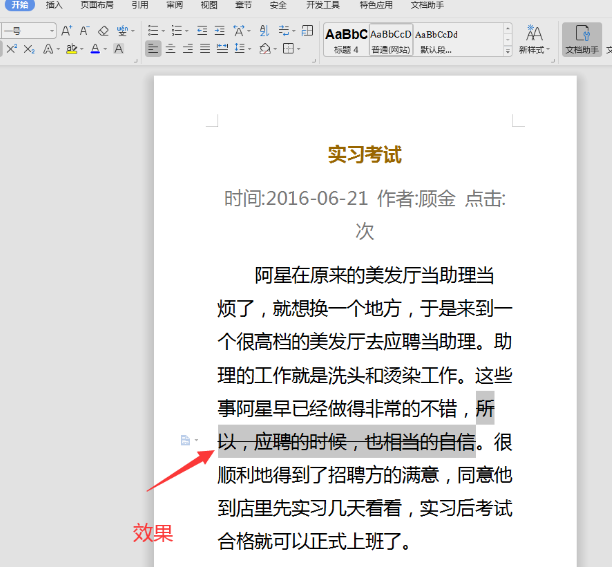Open the 文档助手 ribbon tab
612x567 pixels.
click(x=427, y=5)
